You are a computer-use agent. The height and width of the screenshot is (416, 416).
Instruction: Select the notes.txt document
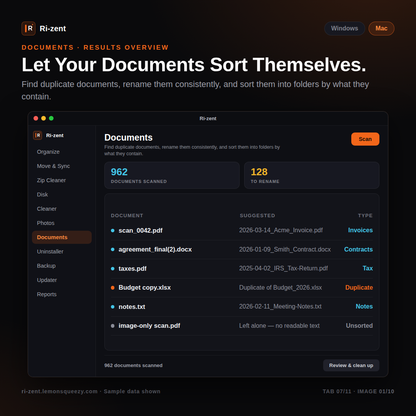[132, 307]
